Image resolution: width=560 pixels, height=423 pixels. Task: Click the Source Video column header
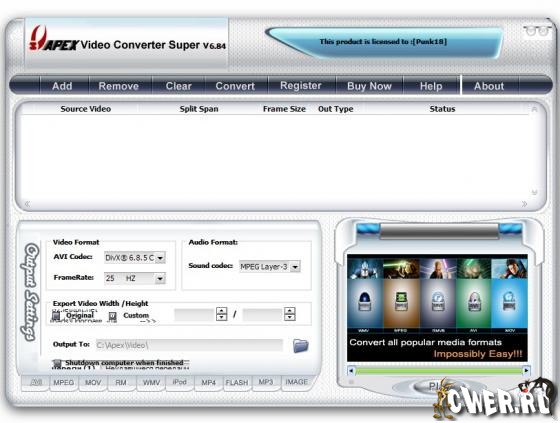86,109
